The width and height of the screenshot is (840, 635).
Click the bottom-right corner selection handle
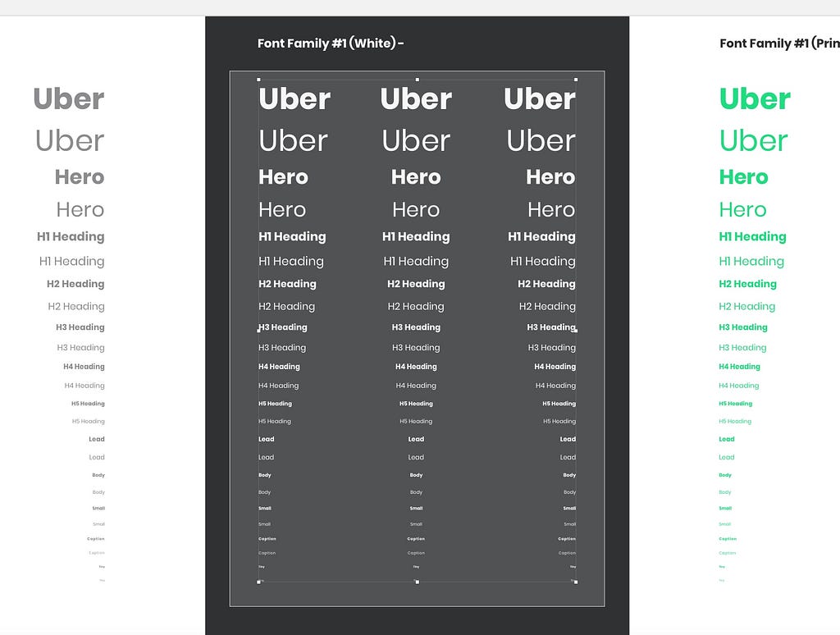pos(576,582)
